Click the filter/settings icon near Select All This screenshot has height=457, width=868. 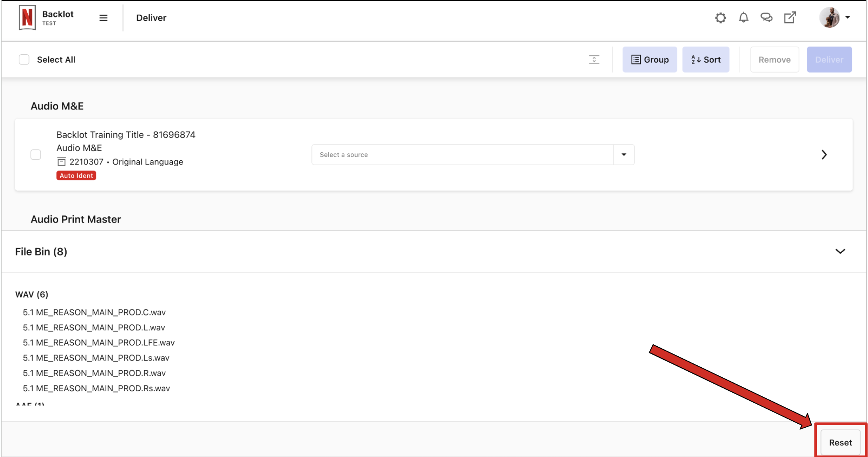pyautogui.click(x=594, y=59)
